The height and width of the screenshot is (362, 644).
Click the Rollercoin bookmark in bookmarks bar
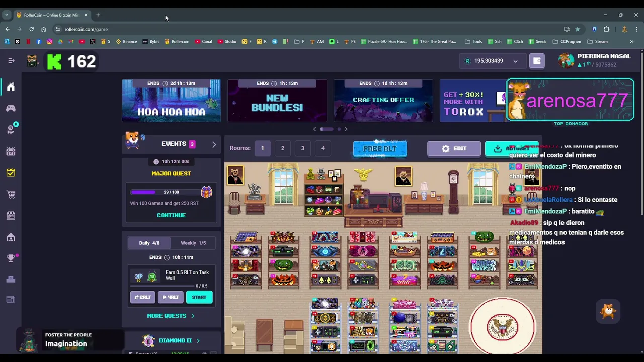[177, 42]
